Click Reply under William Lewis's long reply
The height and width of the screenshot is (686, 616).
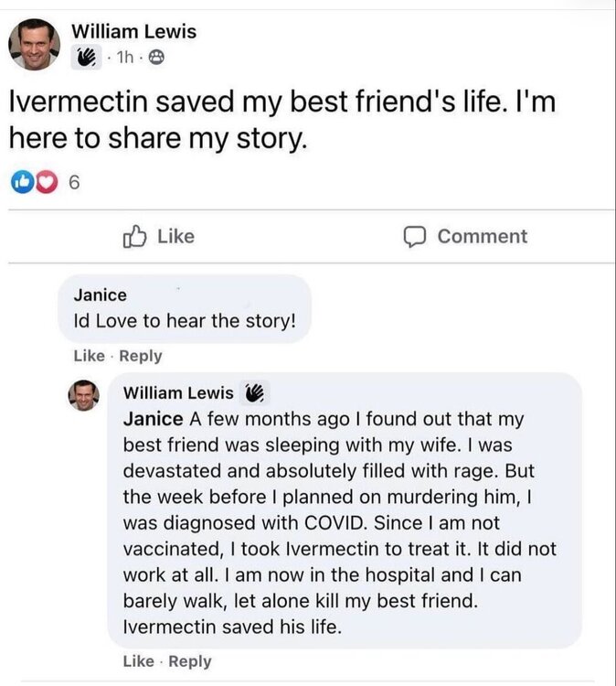(x=190, y=661)
